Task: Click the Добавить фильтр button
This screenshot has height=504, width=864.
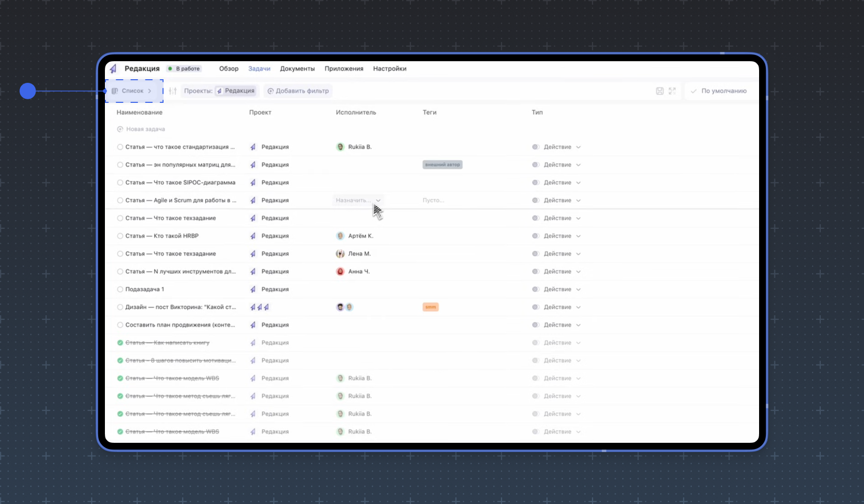Action: (x=298, y=91)
